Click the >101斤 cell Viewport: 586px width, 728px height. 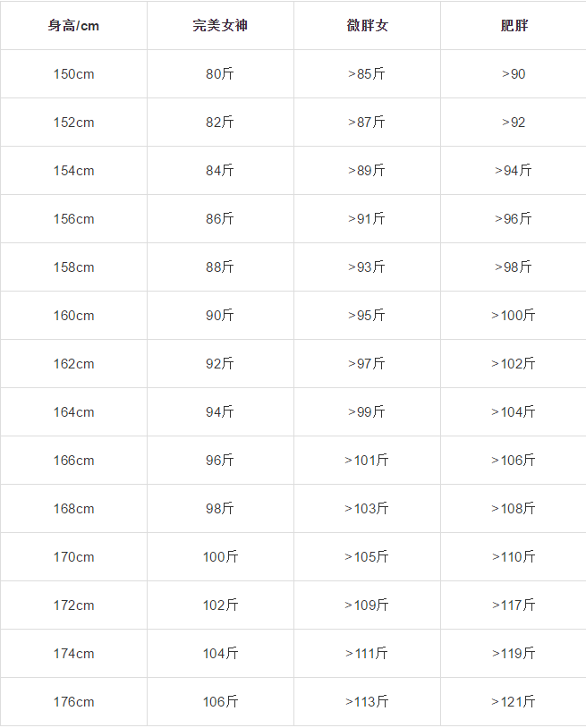(x=367, y=461)
